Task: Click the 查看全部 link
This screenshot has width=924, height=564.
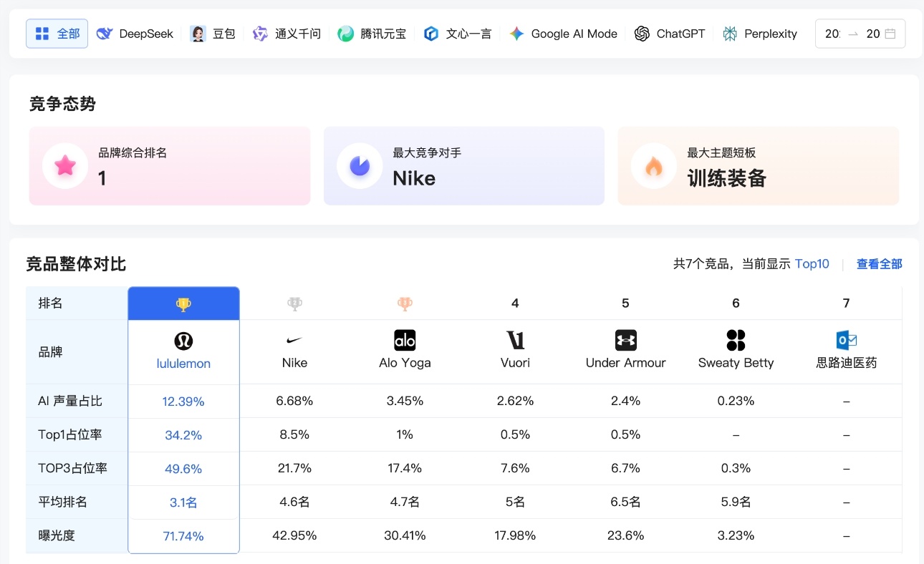Action: [880, 264]
